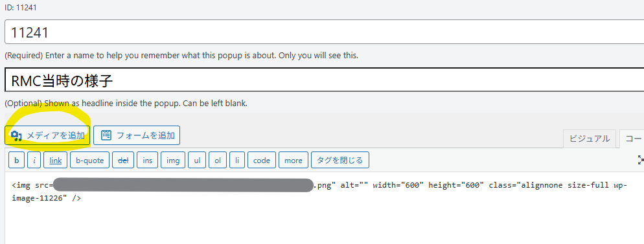Insert list item with li button
The image size is (644, 244).
click(x=237, y=161)
